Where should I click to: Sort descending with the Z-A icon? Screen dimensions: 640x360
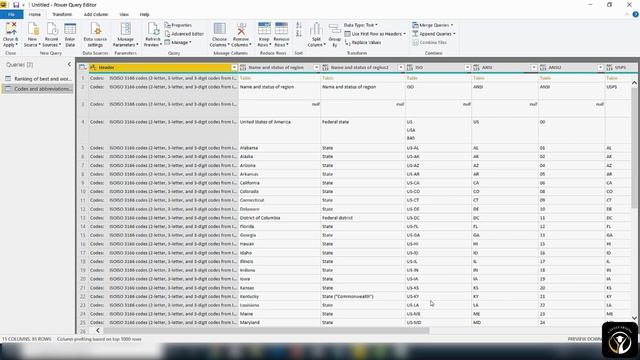(x=299, y=33)
